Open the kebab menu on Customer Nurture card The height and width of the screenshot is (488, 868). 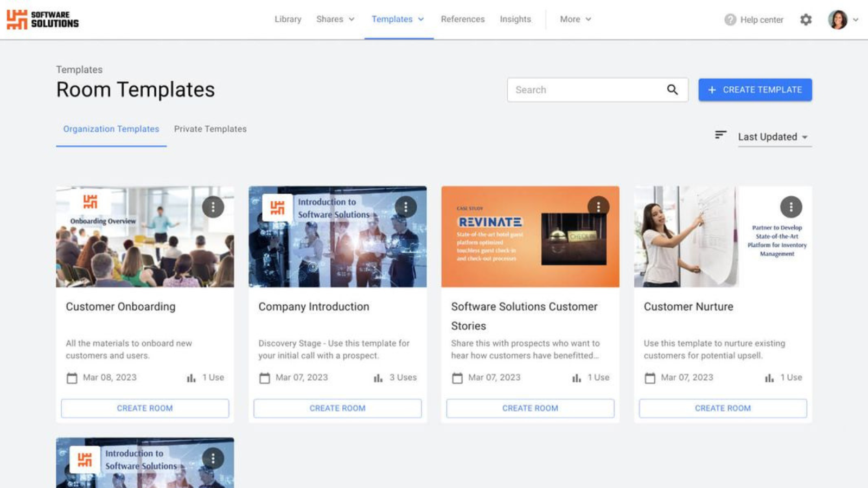pyautogui.click(x=791, y=207)
